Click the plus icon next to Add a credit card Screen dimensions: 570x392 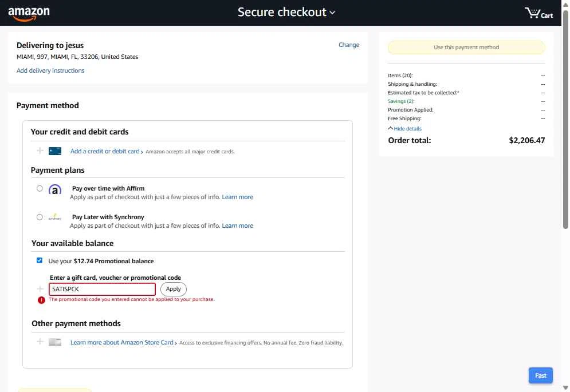(x=40, y=151)
